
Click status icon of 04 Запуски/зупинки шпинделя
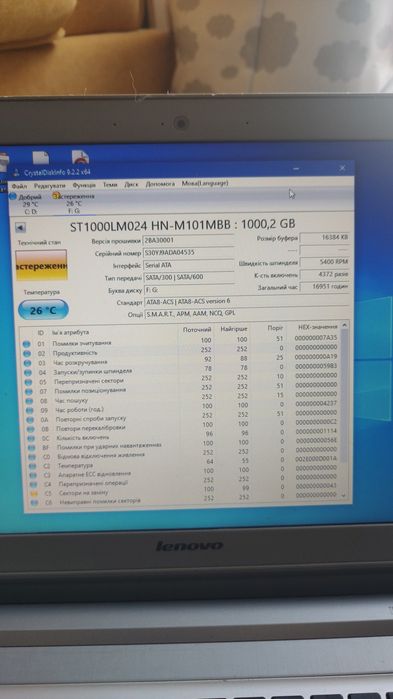(x=28, y=373)
